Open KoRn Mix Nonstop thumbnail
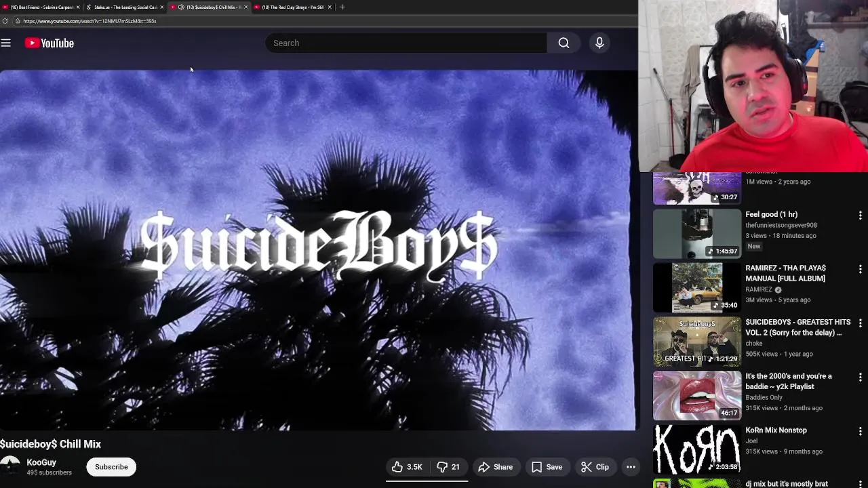Viewport: 868px width, 488px height. point(697,449)
